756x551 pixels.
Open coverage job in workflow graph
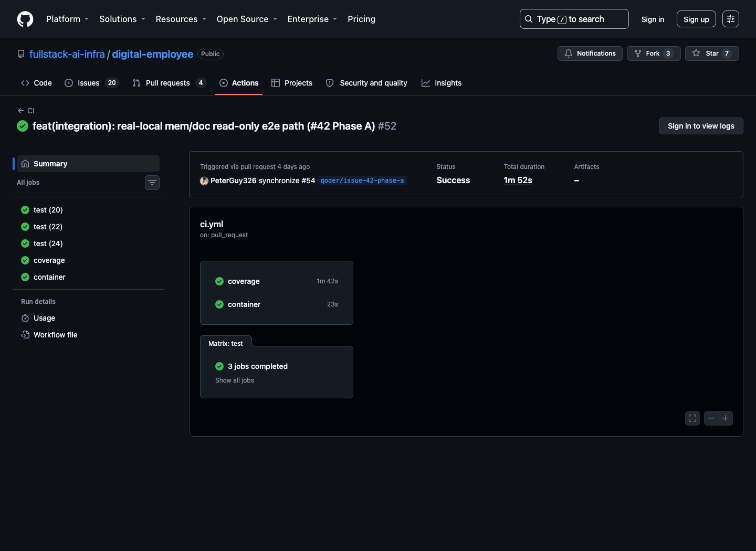point(277,281)
